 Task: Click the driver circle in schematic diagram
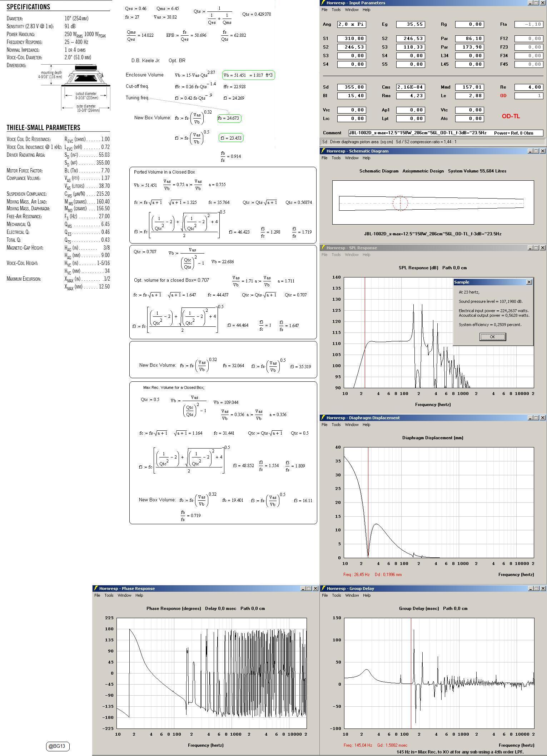coord(400,203)
